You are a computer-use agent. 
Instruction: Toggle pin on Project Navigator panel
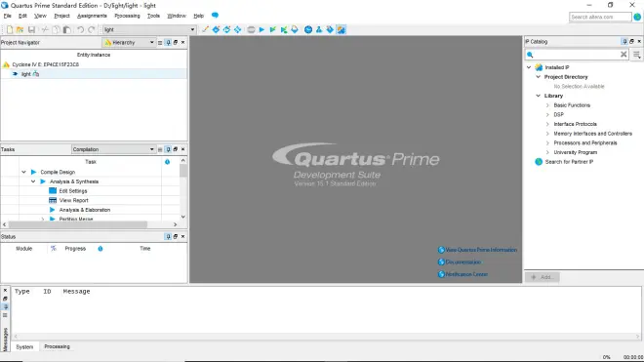click(x=168, y=42)
